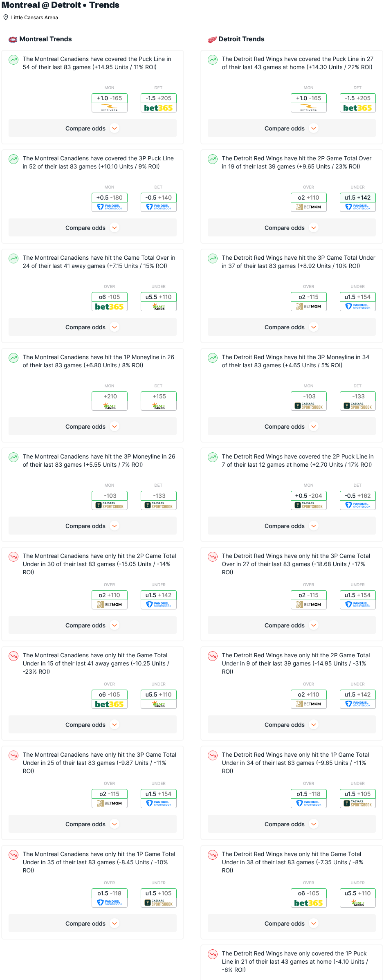Select u1.5 +154 under odds in Detroit 3P Under

[x=357, y=297]
